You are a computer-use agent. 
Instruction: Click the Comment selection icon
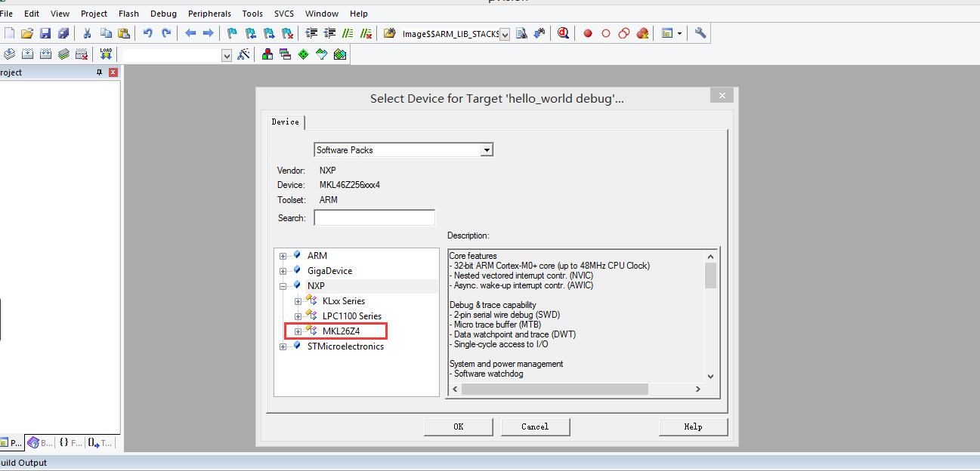pos(348,33)
